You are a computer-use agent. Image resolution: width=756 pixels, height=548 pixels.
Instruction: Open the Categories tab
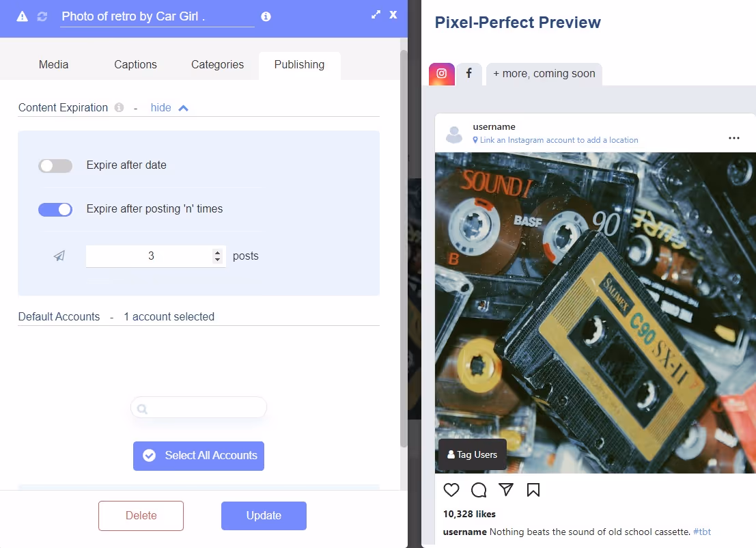(217, 65)
